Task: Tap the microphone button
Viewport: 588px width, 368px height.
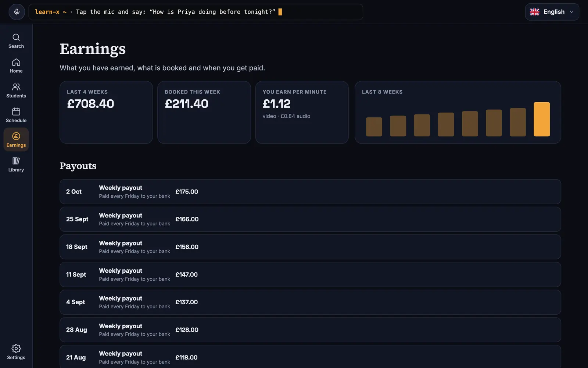Action: [17, 12]
